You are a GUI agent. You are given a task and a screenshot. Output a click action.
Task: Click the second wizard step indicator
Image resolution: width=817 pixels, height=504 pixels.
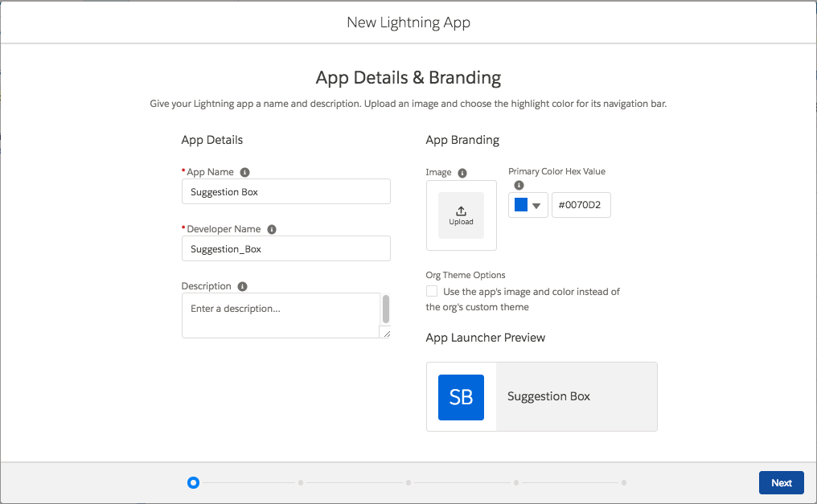point(301,482)
